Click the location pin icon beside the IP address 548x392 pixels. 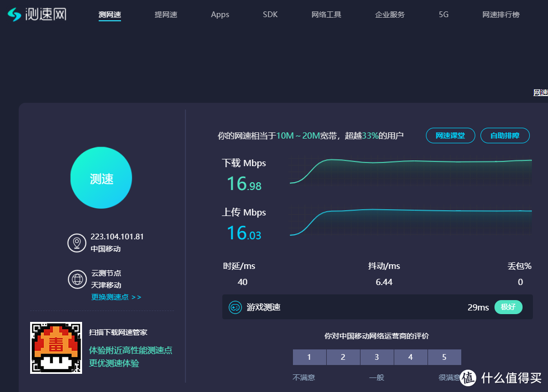point(77,242)
